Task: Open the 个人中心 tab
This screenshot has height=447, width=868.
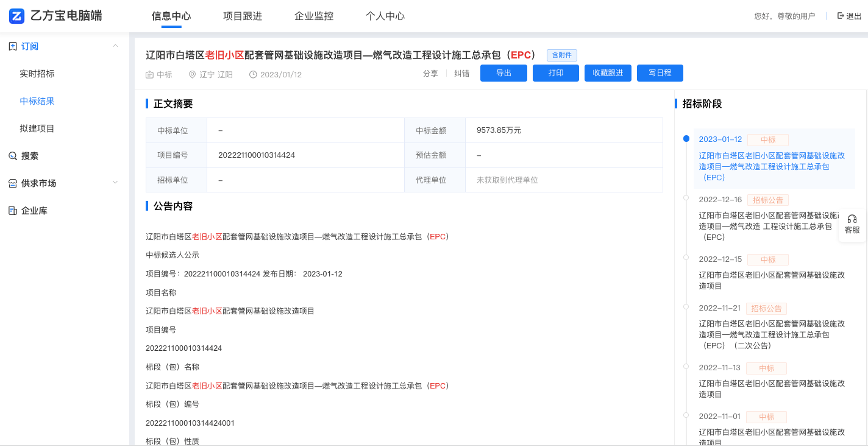Action: (385, 16)
